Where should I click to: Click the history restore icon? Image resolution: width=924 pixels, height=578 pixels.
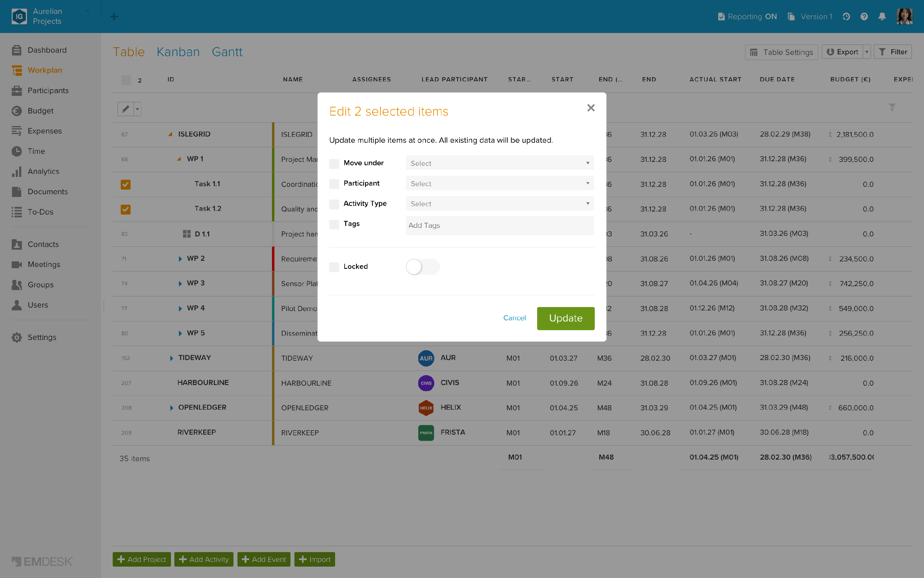(846, 16)
